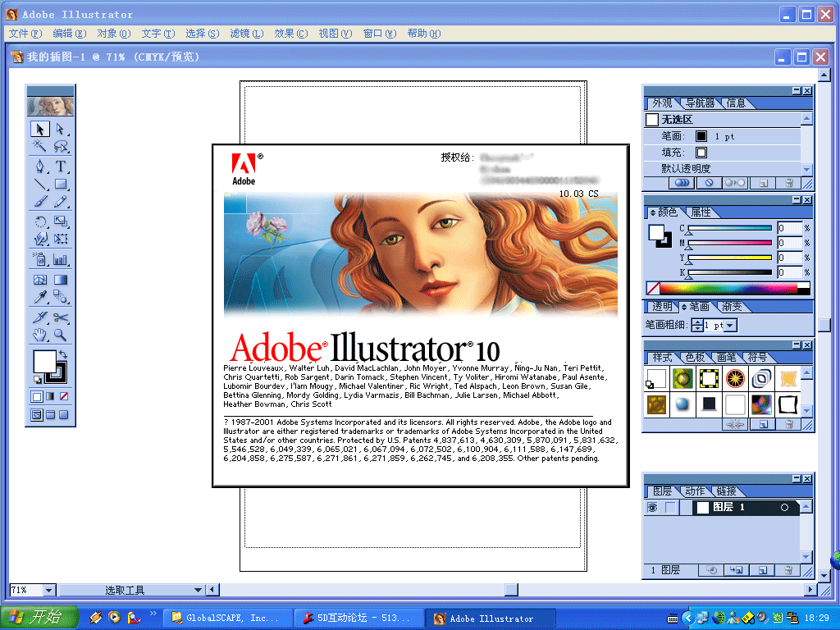This screenshot has width=840, height=630.
Task: Pick the Magic Wand tool
Action: point(39,146)
